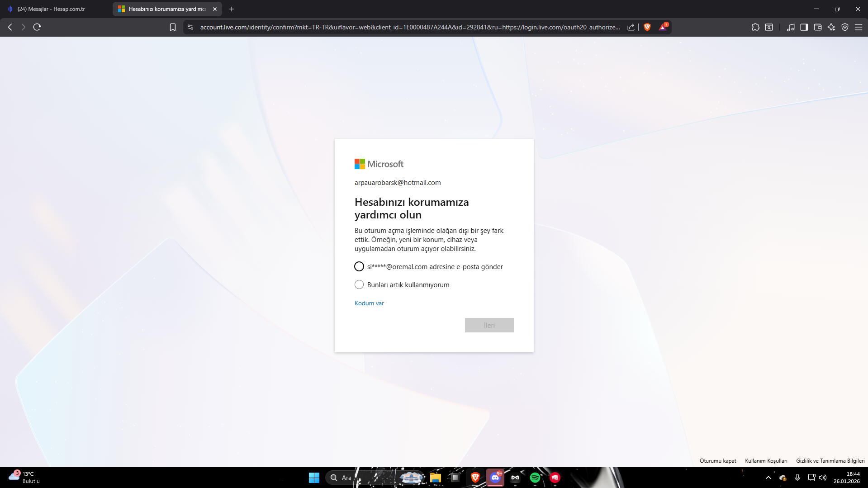Open the browser main hamburger menu
Image resolution: width=868 pixels, height=488 pixels.
pyautogui.click(x=859, y=27)
